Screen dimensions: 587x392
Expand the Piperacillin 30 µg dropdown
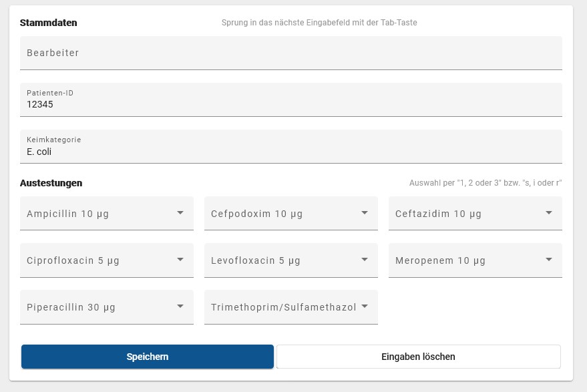(107, 307)
